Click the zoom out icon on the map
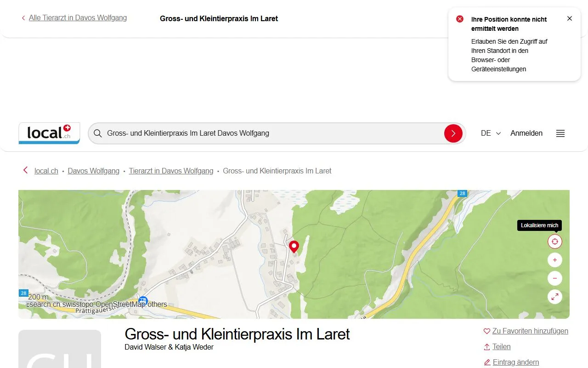The image size is (588, 368). 554,278
